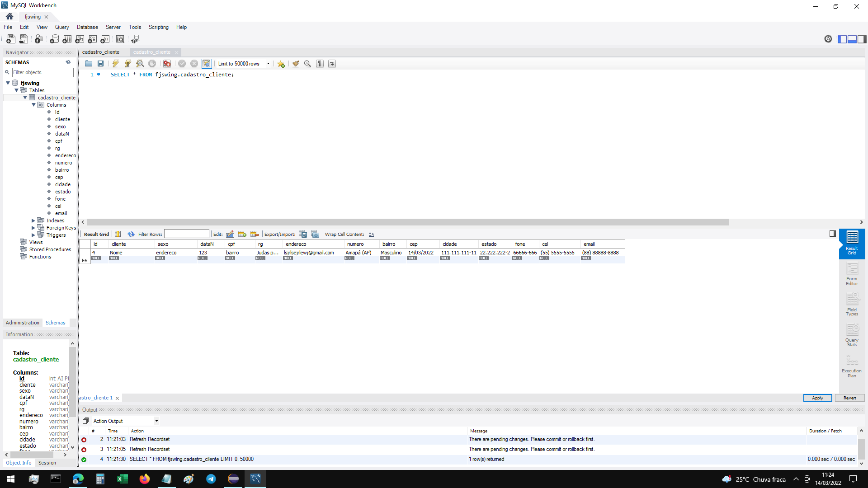The width and height of the screenshot is (868, 488).
Task: Save the script to a file
Action: pos(101,64)
